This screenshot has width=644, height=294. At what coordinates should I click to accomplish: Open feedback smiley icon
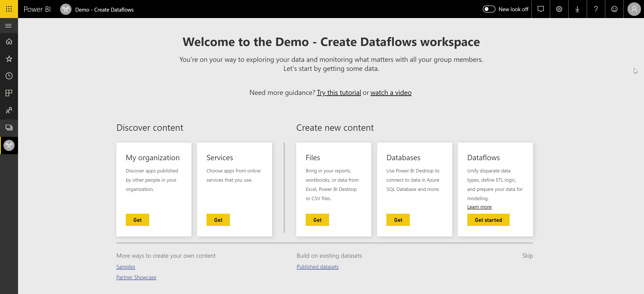tap(614, 9)
